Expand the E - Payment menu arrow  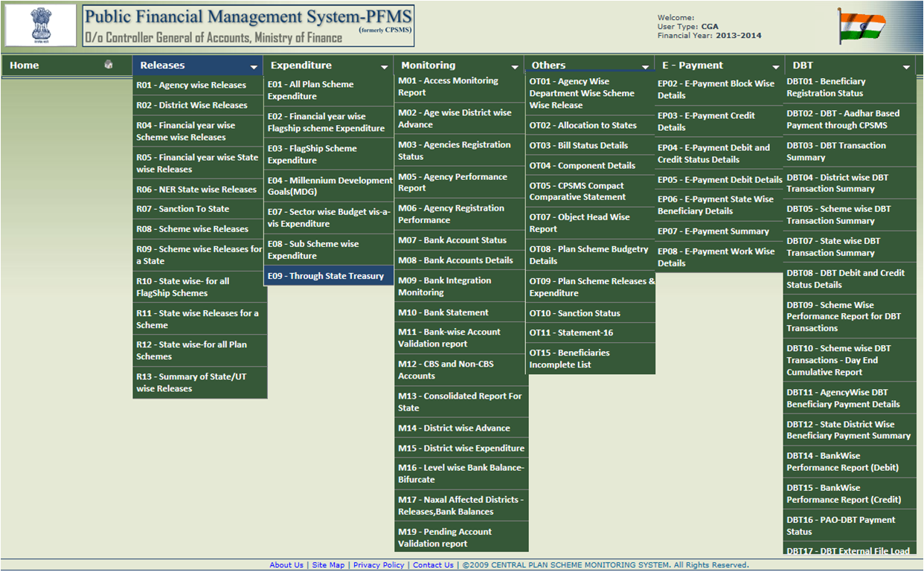coord(776,67)
